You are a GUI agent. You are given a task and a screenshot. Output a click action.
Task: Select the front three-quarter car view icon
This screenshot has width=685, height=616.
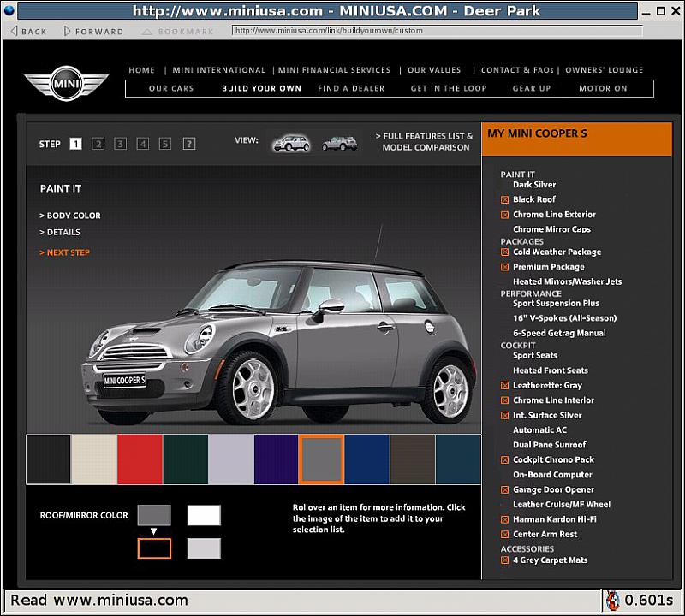pos(291,143)
